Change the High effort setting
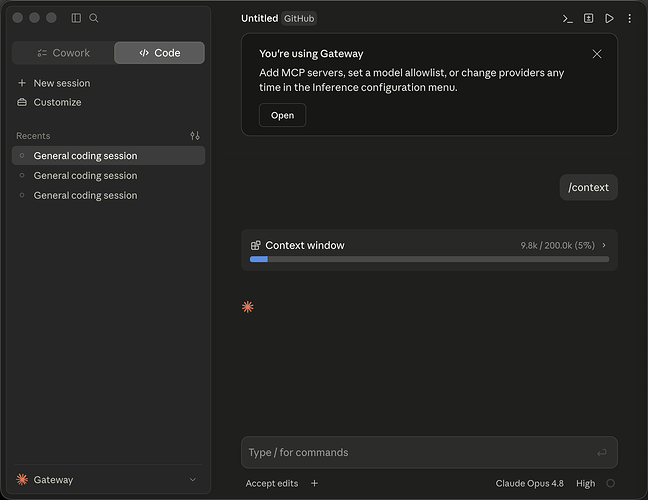The width and height of the screenshot is (648, 500). 586,483
